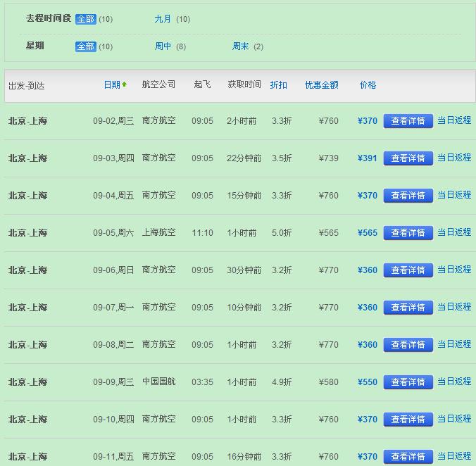This screenshot has height=466, width=476.
Task: Sort by 优惠金额 column header
Action: [x=322, y=84]
